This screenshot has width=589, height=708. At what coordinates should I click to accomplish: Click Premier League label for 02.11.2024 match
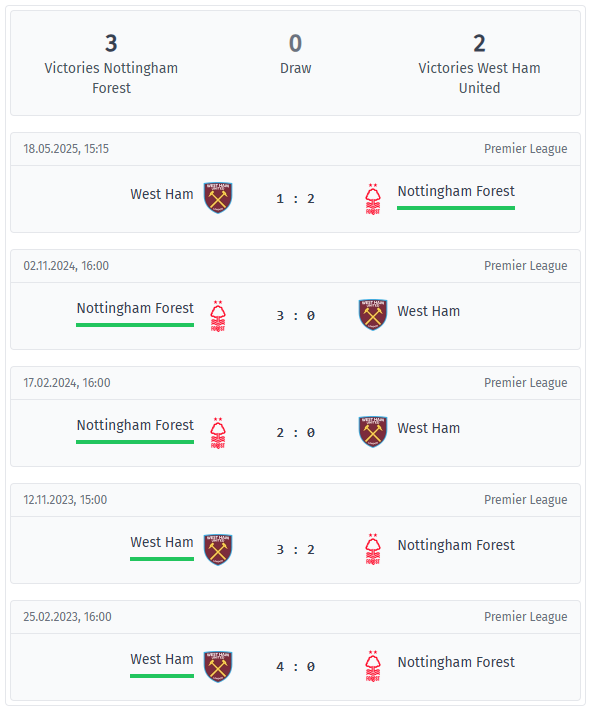click(525, 266)
